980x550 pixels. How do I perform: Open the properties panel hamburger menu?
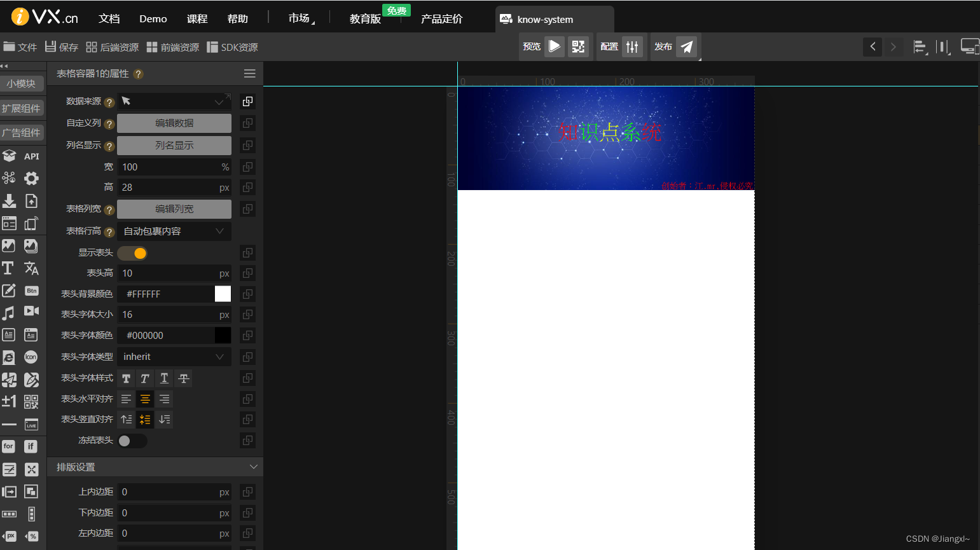pyautogui.click(x=250, y=74)
